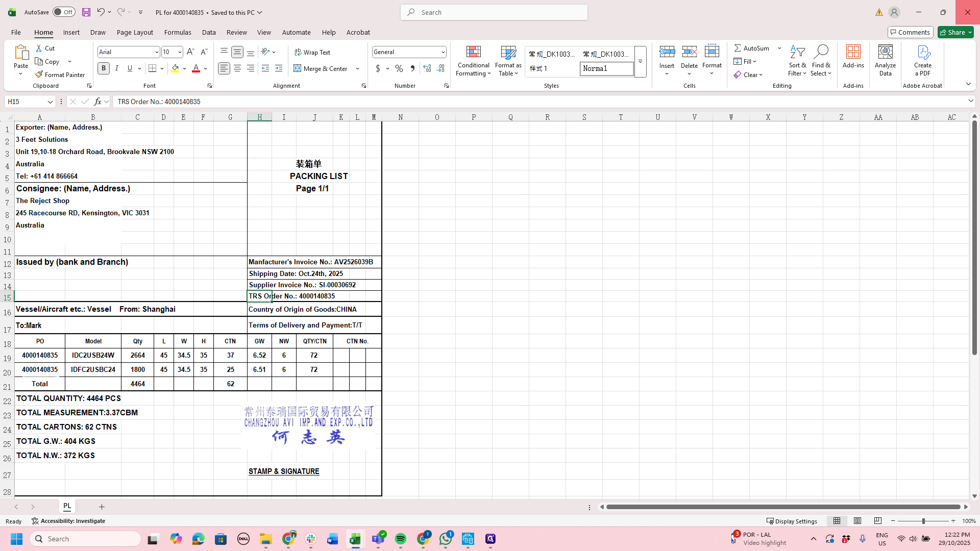Click the Merge & Center icon
This screenshot has height=551, width=980.
[298, 68]
